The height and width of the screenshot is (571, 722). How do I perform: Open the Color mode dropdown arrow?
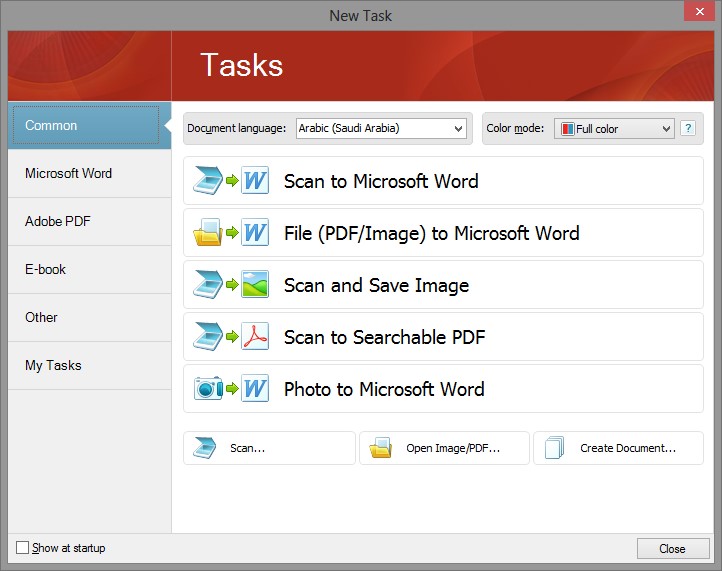coord(666,128)
